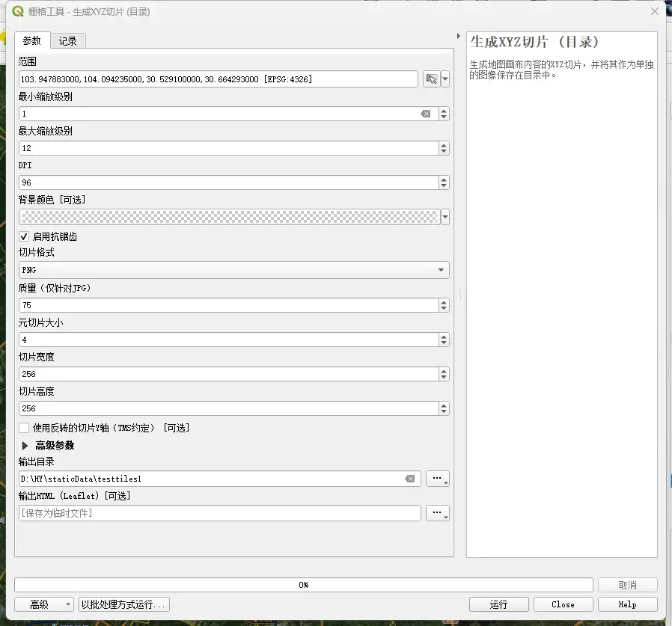672x626 pixels.
Task: Open the extent options dropdown arrow
Action: click(x=445, y=79)
